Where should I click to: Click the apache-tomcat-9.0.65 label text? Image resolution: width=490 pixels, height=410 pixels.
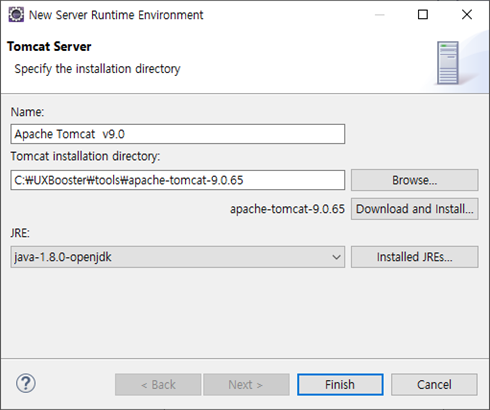click(287, 209)
